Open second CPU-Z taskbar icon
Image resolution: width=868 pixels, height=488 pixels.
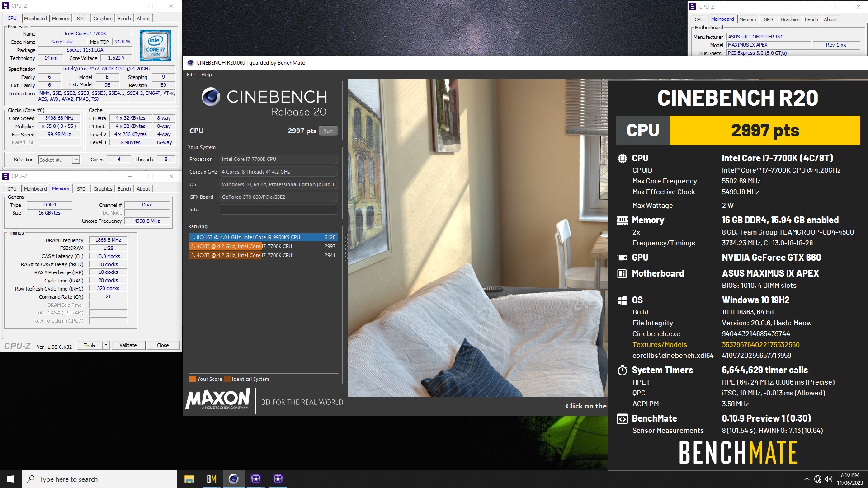point(278,479)
